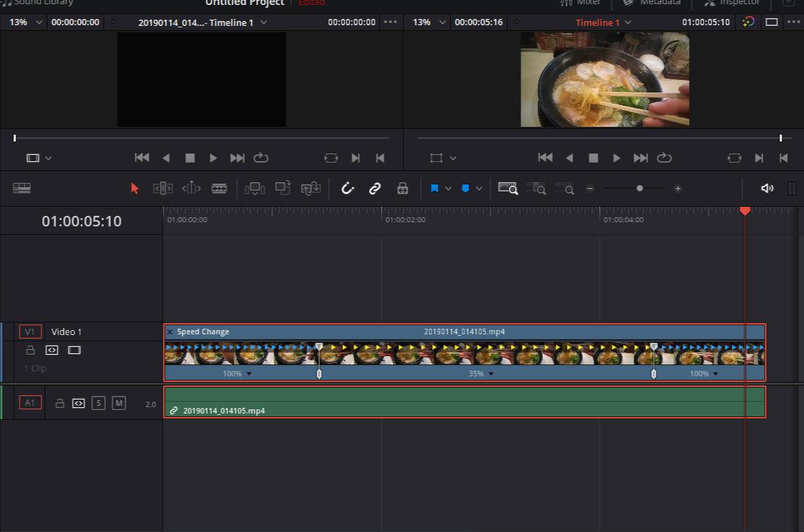Activate the Trim Edit Mode tool
Viewport: 804px width, 532px height.
point(163,189)
